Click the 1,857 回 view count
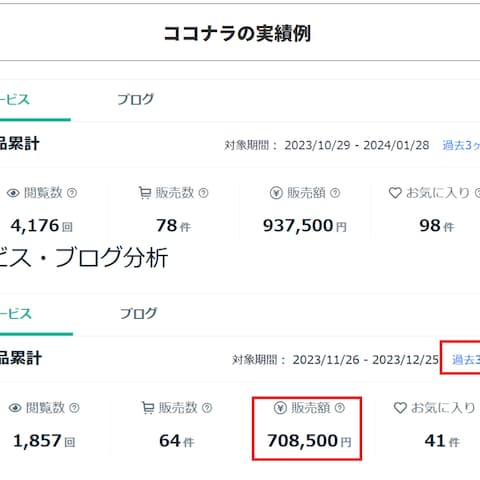This screenshot has height=480, width=480. pyautogui.click(x=44, y=441)
